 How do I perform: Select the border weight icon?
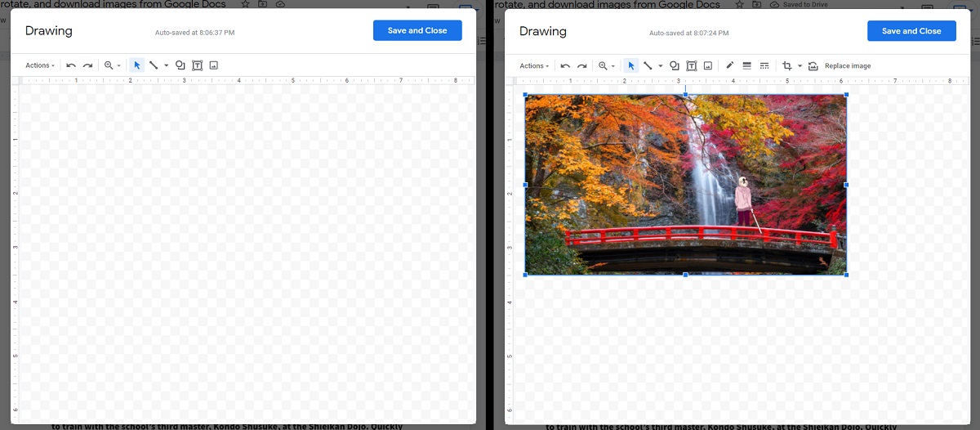coord(746,65)
